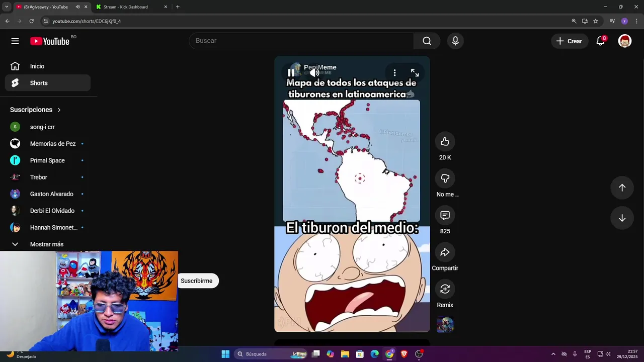644x362 pixels.
Task: Switch the ESP keyboard language
Action: coord(588,354)
